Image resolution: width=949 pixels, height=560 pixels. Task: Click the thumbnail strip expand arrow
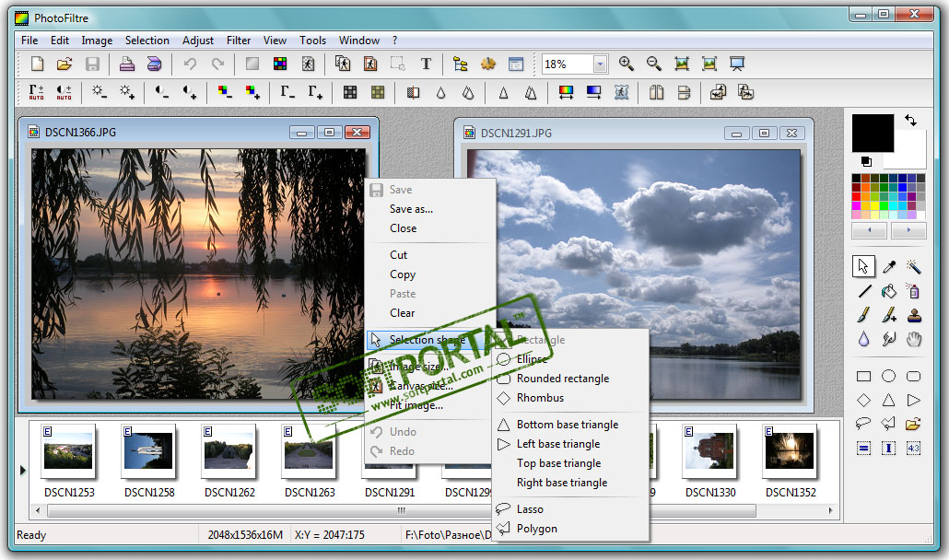[x=22, y=470]
